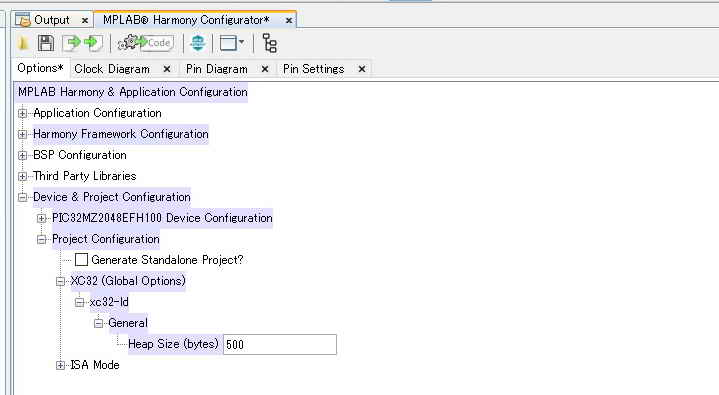The image size is (719, 395).
Task: Collapse Device & Project Configuration node
Action: tap(22, 197)
